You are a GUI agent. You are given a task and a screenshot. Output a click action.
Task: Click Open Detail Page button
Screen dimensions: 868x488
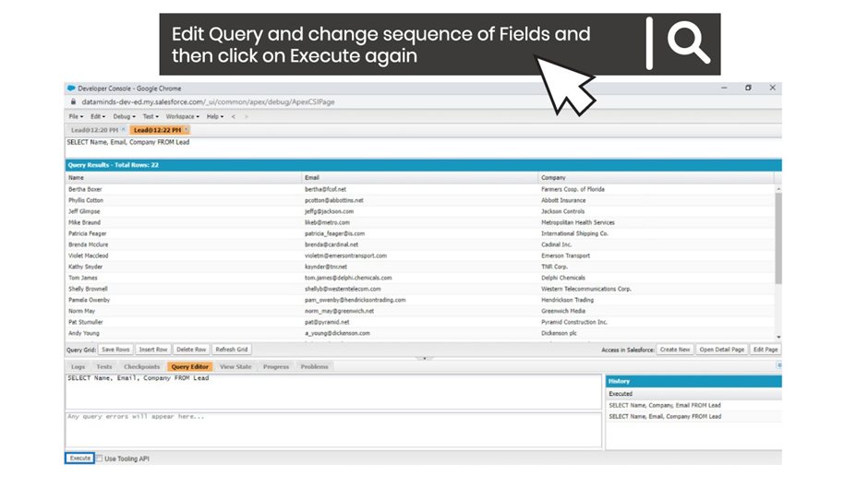pos(721,350)
